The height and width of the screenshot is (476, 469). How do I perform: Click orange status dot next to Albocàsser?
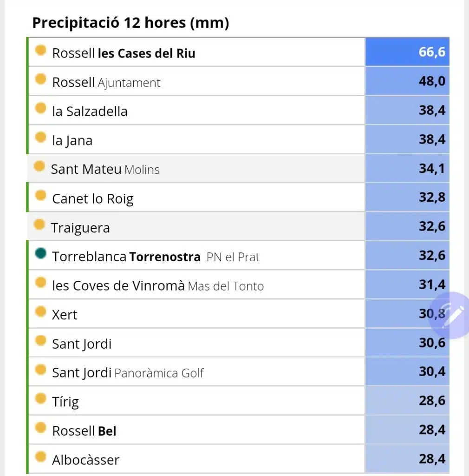point(40,456)
